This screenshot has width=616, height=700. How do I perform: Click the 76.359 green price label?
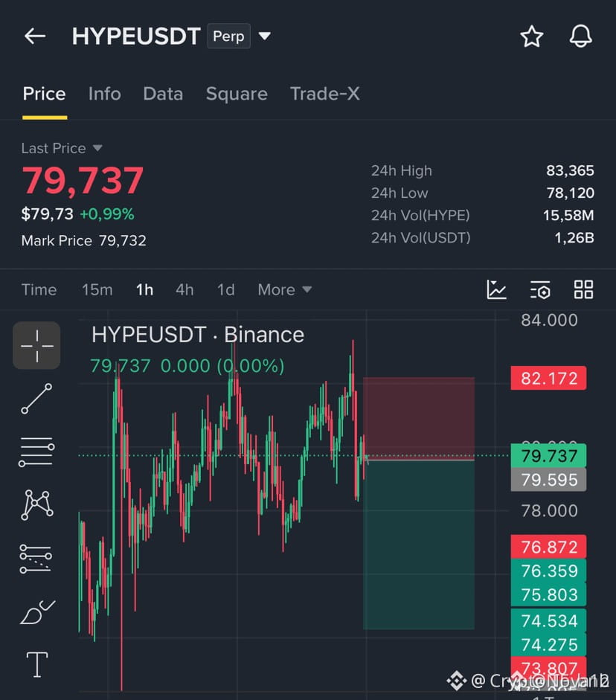[548, 571]
